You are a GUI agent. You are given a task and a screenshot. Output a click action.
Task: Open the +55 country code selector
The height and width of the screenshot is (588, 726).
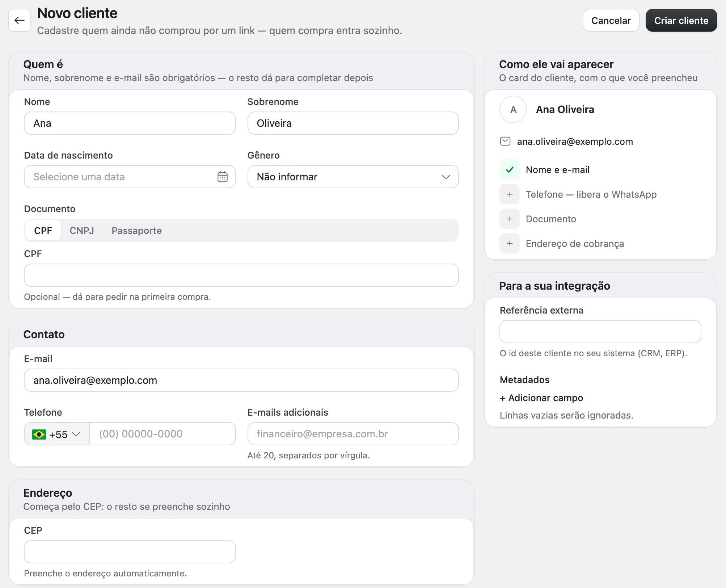[x=57, y=434]
